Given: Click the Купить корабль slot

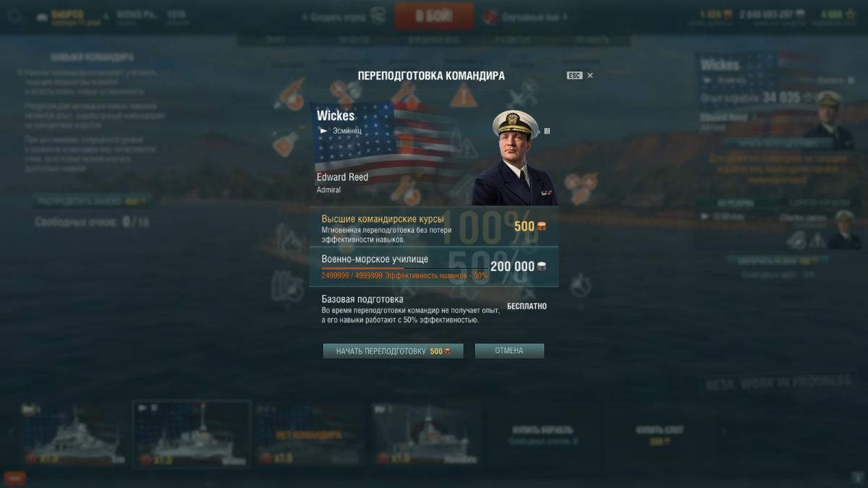Looking at the screenshot, I should pyautogui.click(x=542, y=435).
